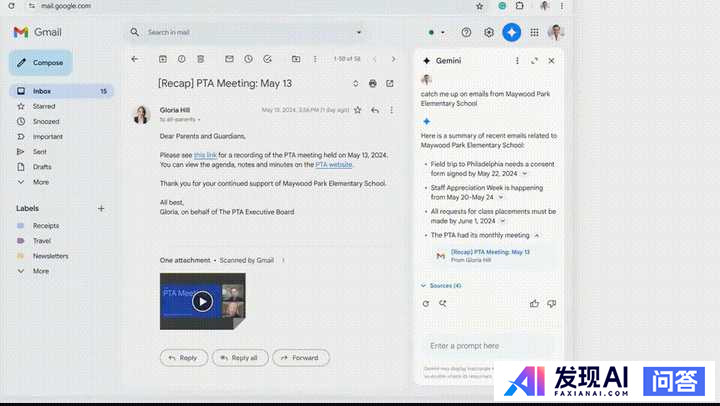Move email to a folder
This screenshot has height=406, width=720.
(296, 59)
